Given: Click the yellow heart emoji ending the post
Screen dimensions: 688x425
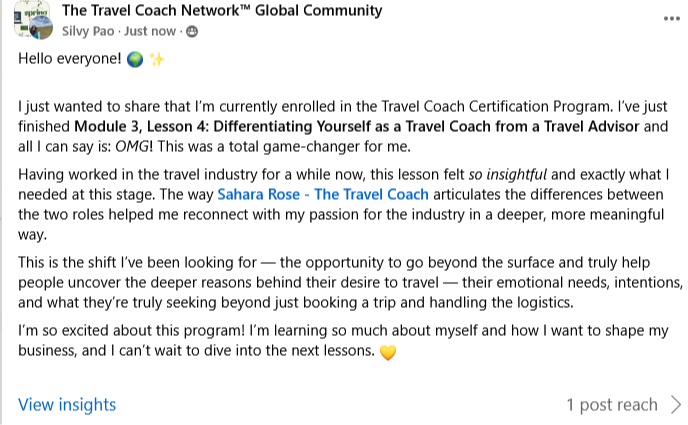Looking at the screenshot, I should point(390,352).
